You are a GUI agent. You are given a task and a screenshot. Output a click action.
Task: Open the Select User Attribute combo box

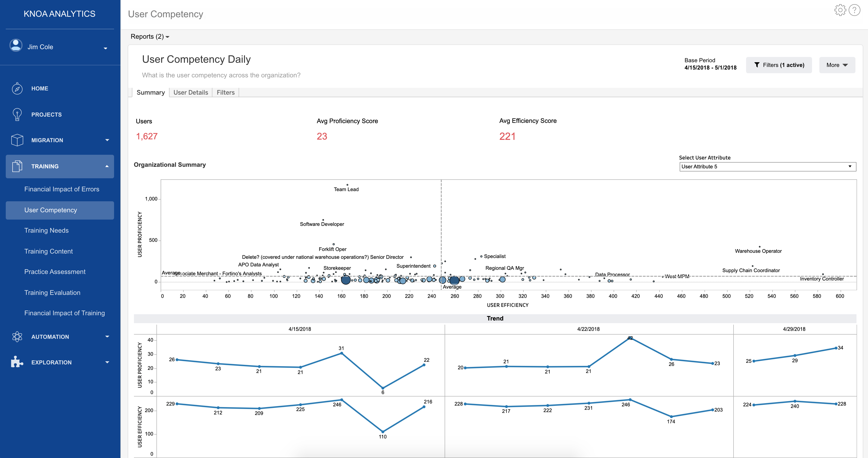click(767, 167)
